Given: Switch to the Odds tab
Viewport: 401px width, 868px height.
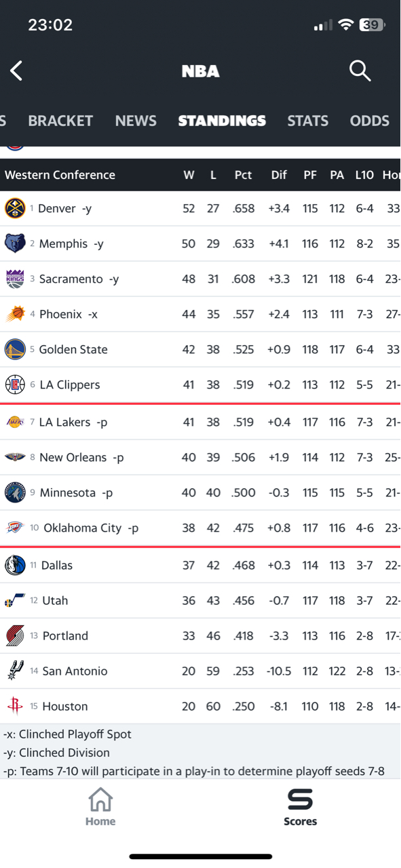Looking at the screenshot, I should click(369, 121).
